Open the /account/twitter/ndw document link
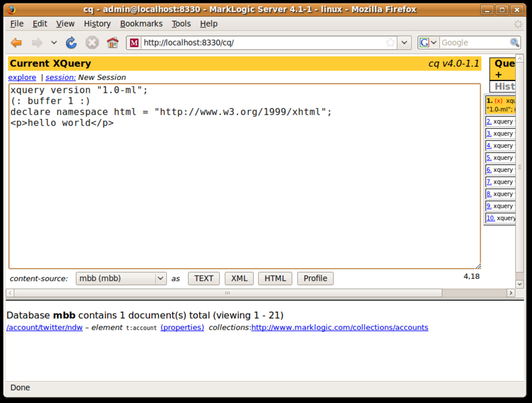The width and height of the screenshot is (532, 403). (45, 327)
